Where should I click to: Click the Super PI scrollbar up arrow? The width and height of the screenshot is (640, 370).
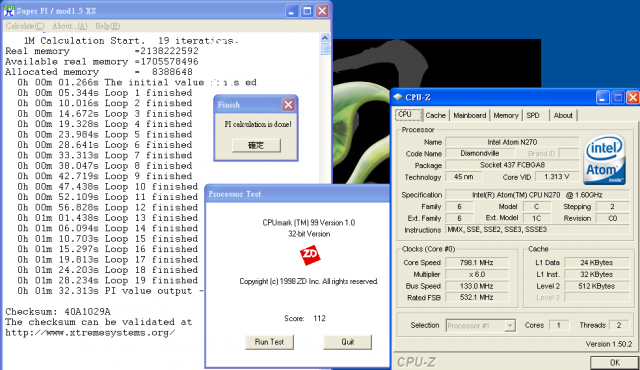point(325,38)
